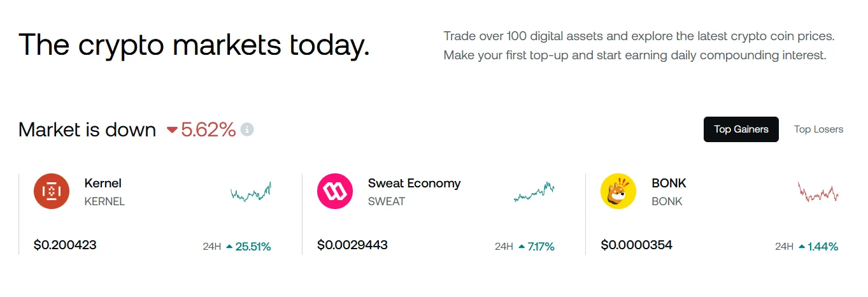Screen dimensions: 868x297
Task: Click the red market down arrow
Action: pos(172,130)
